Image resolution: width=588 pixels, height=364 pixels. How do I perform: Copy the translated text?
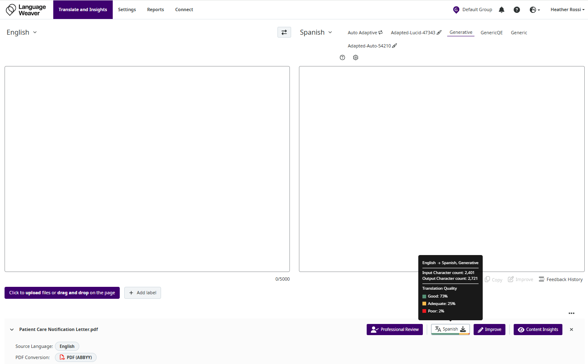493,279
